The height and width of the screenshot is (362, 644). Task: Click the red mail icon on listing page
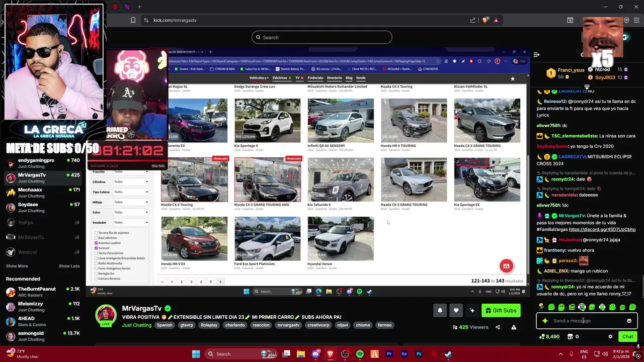pyautogui.click(x=506, y=266)
